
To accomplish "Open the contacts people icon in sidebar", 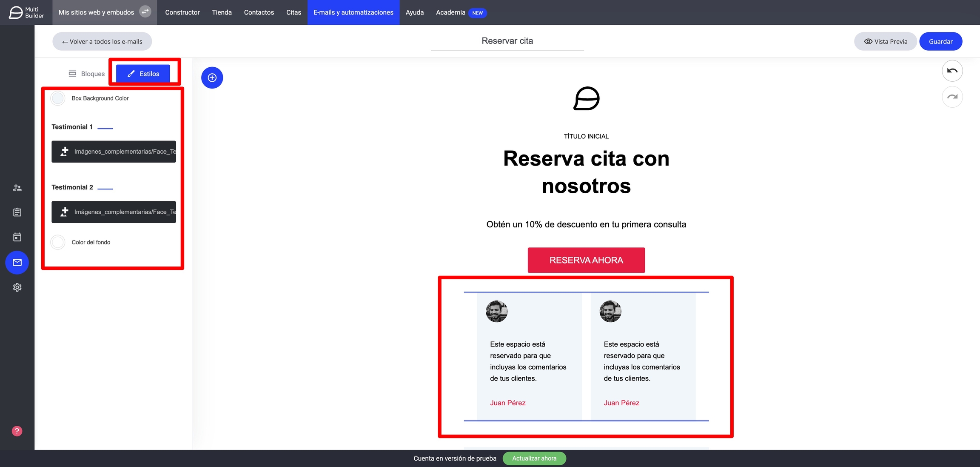I will tap(17, 187).
